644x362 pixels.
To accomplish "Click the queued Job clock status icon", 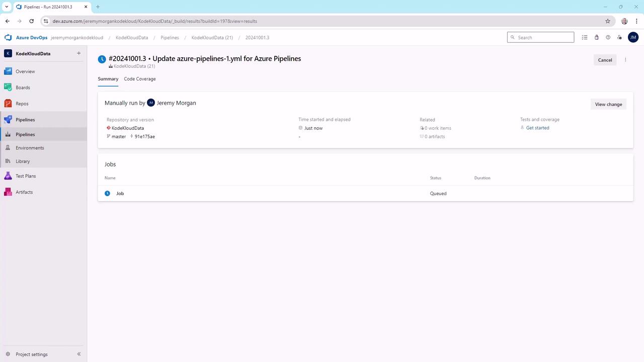I will [107, 194].
